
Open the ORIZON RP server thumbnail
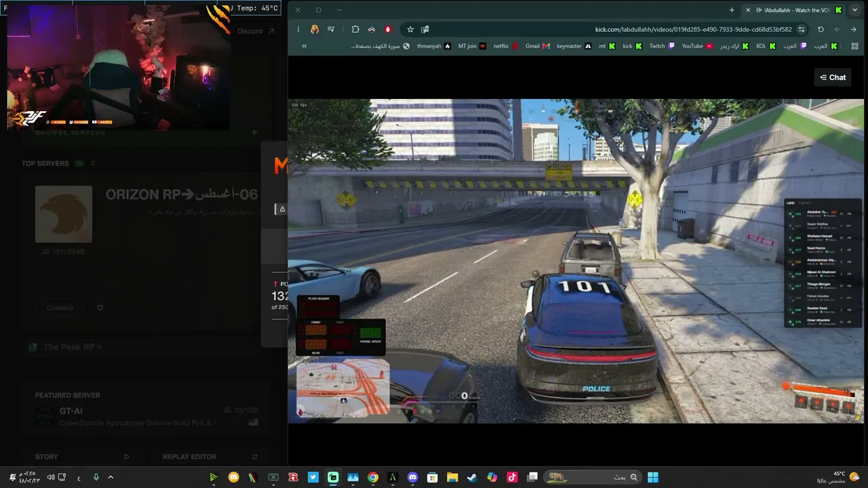tap(64, 214)
